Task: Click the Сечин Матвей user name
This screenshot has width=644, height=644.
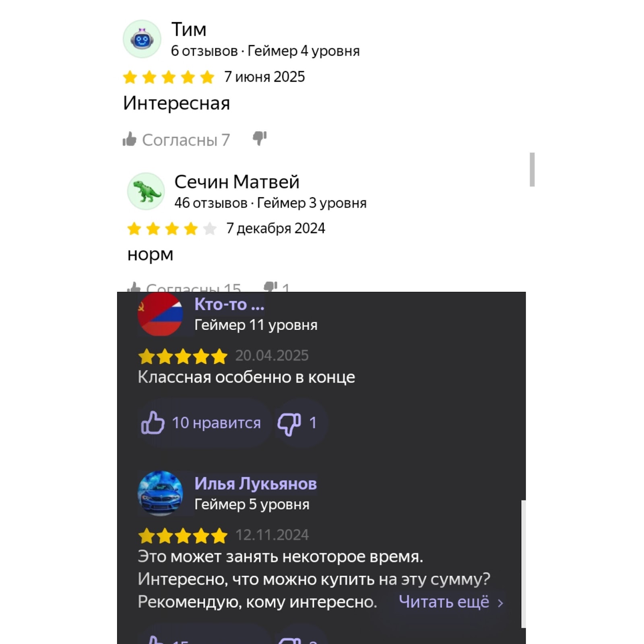Action: tap(237, 182)
